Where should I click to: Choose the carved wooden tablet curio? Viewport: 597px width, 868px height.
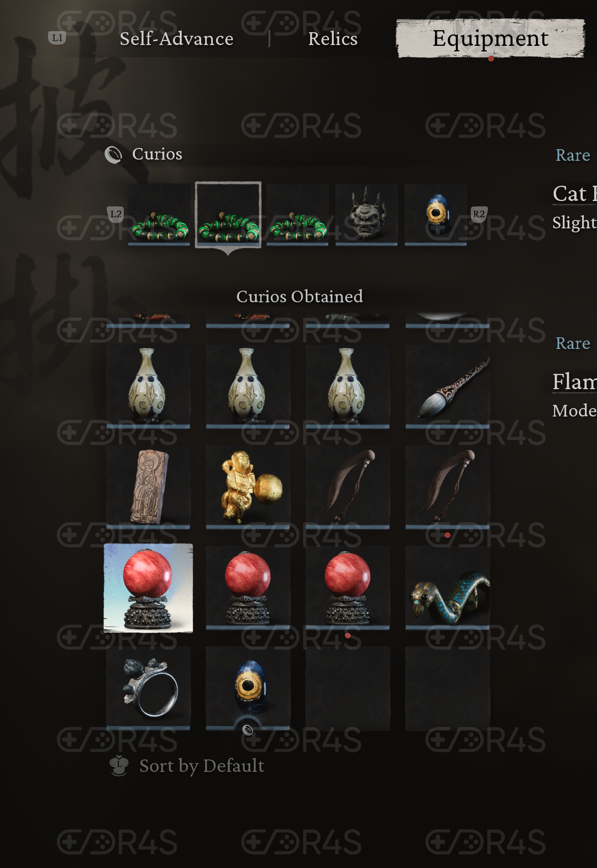click(148, 487)
